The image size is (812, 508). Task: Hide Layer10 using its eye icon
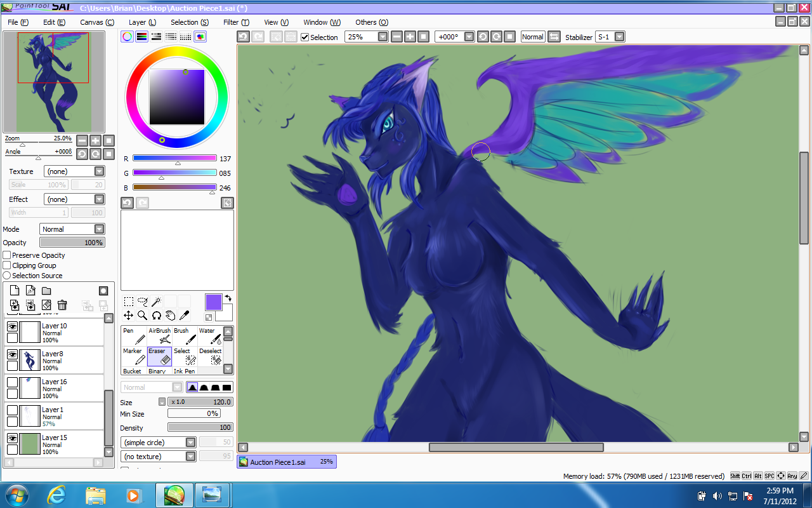tap(12, 326)
